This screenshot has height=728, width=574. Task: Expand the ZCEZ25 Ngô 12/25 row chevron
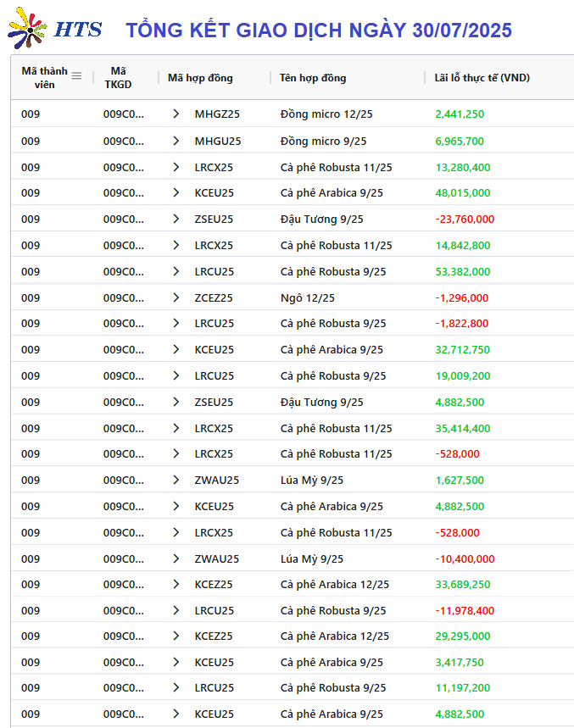(x=176, y=297)
